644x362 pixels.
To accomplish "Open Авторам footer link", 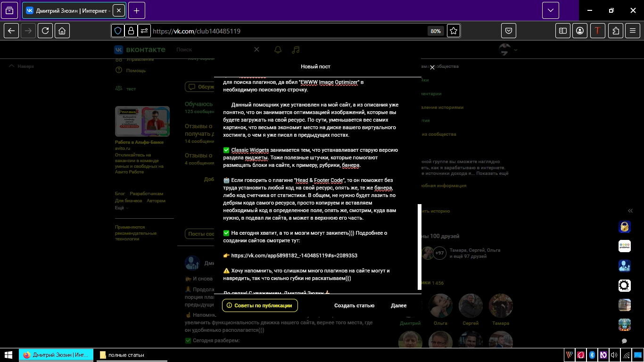I will 156,201.
